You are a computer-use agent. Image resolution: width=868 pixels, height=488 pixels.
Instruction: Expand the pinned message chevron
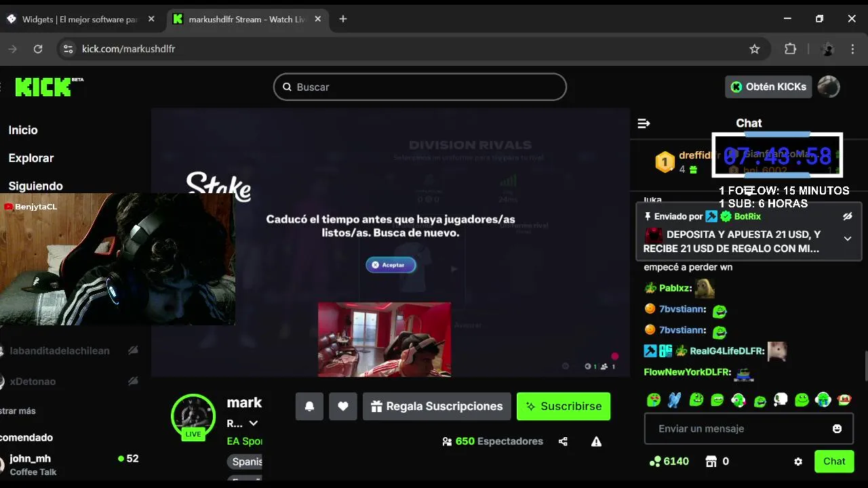point(848,239)
